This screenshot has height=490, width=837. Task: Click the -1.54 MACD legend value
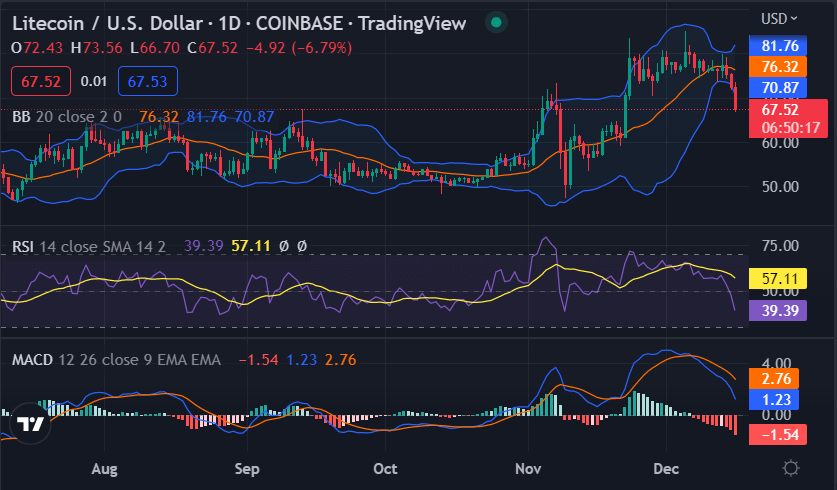tap(258, 360)
